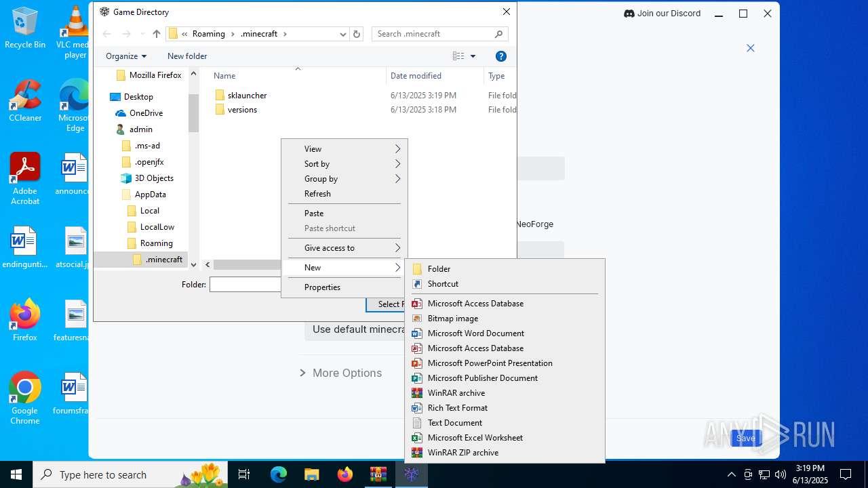Open WinRAR from taskbar
Screen dimensions: 868x488
click(x=378, y=474)
